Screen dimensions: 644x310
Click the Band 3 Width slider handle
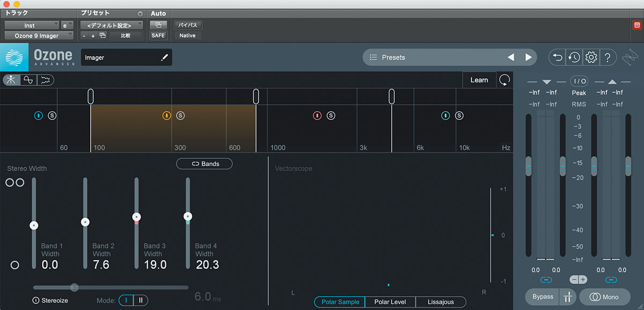pyautogui.click(x=136, y=217)
